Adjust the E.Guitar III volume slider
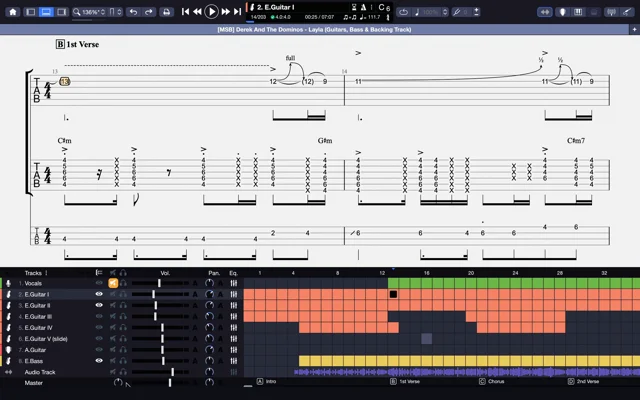 (155, 317)
